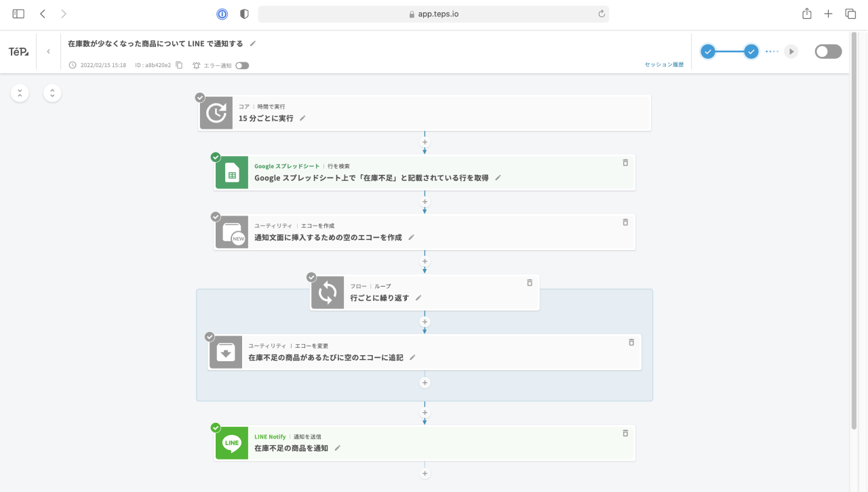Click the checkmark on the Google Sheets step
This screenshot has height=492, width=868.
[216, 157]
